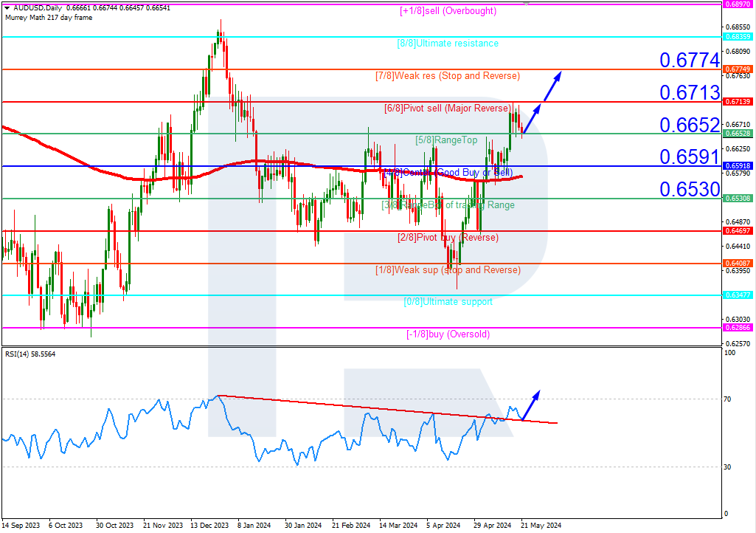This screenshot has height=533, width=756.
Task: Click the RSI(14) 58.5564 indicator label
Action: point(30,354)
